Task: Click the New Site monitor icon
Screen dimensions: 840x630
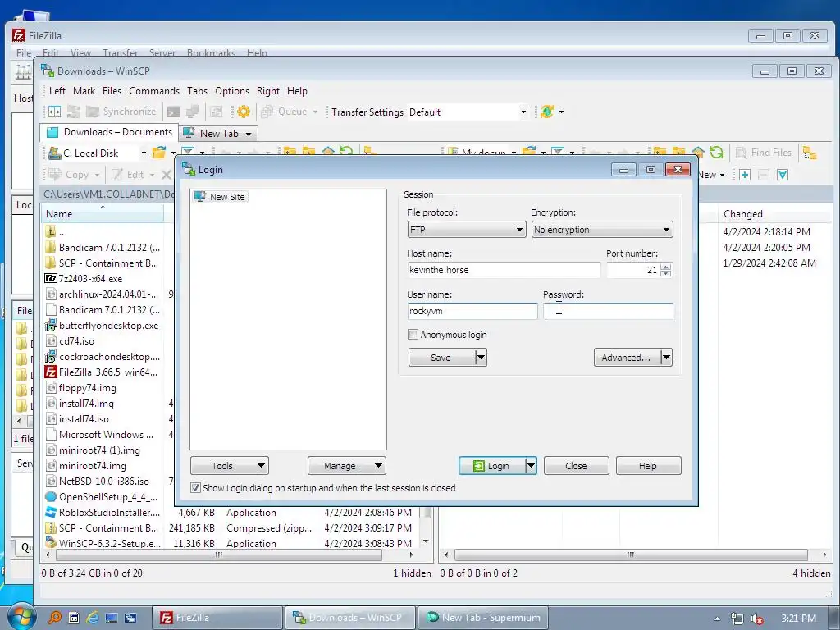Action: point(200,197)
